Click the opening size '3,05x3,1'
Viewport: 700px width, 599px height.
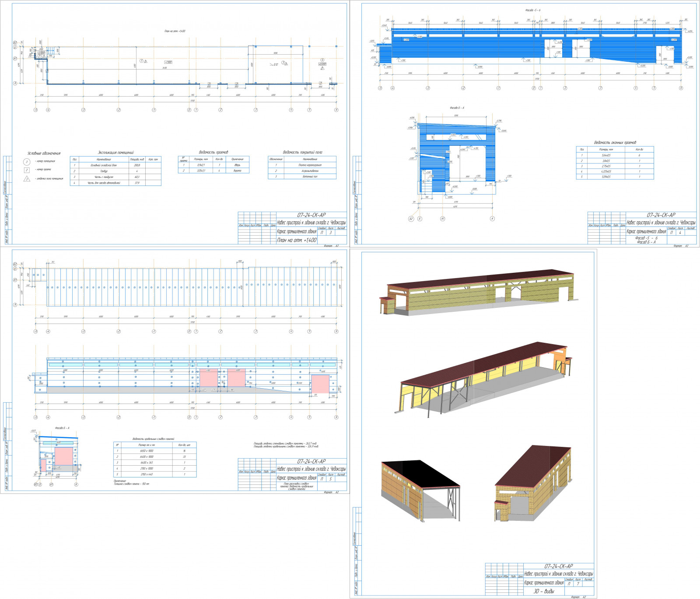tap(201, 171)
